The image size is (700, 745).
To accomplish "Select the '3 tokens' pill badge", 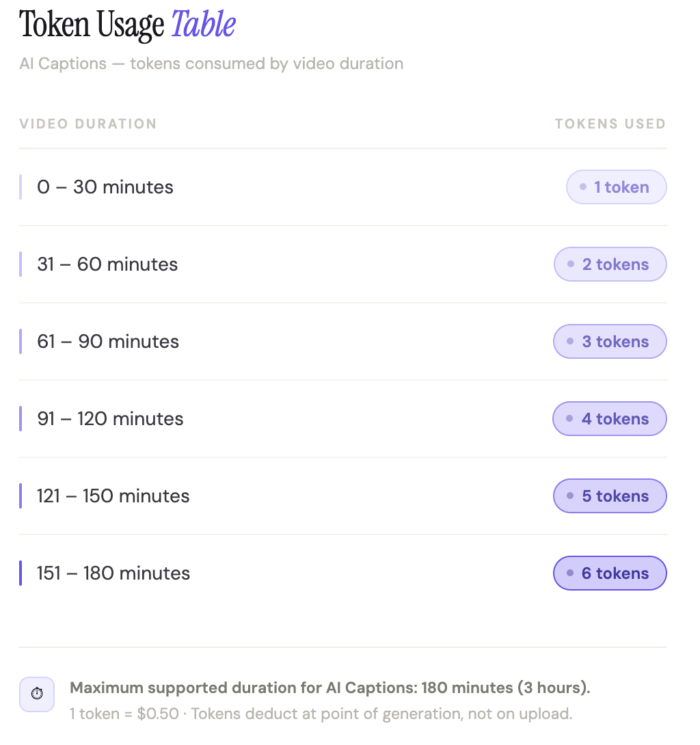I will pos(610,342).
